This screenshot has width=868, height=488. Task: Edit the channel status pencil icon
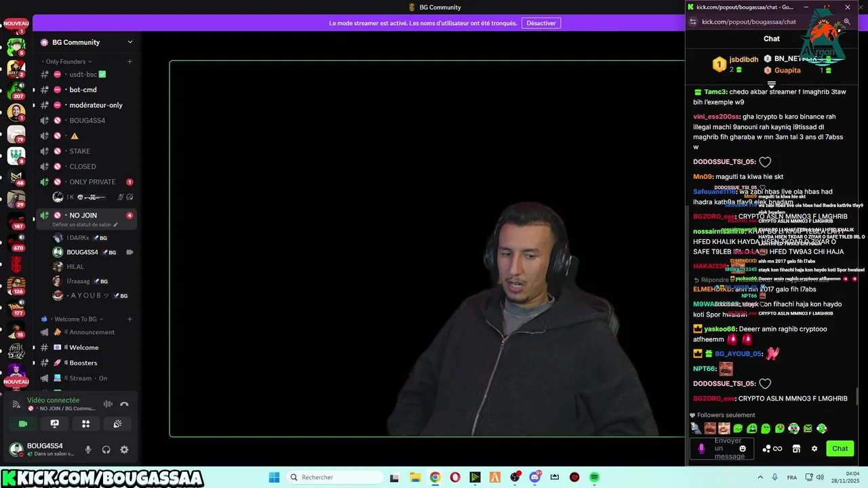click(x=116, y=224)
